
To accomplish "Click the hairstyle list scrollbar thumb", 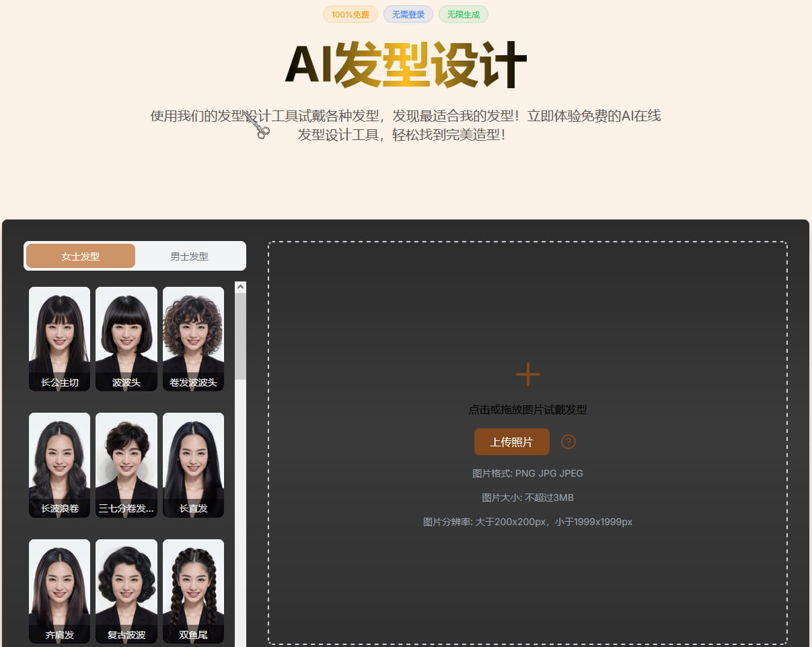I will tap(240, 337).
